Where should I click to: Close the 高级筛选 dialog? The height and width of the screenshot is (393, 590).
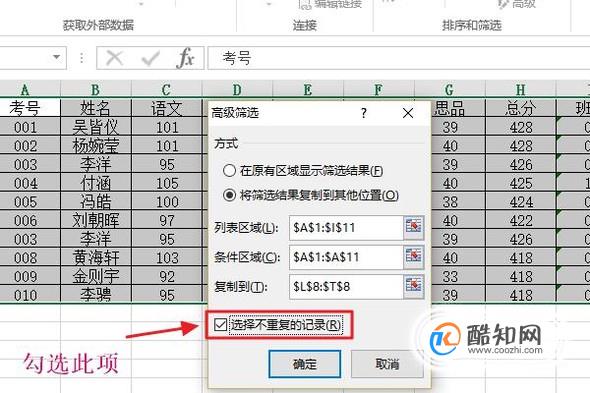click(x=408, y=113)
